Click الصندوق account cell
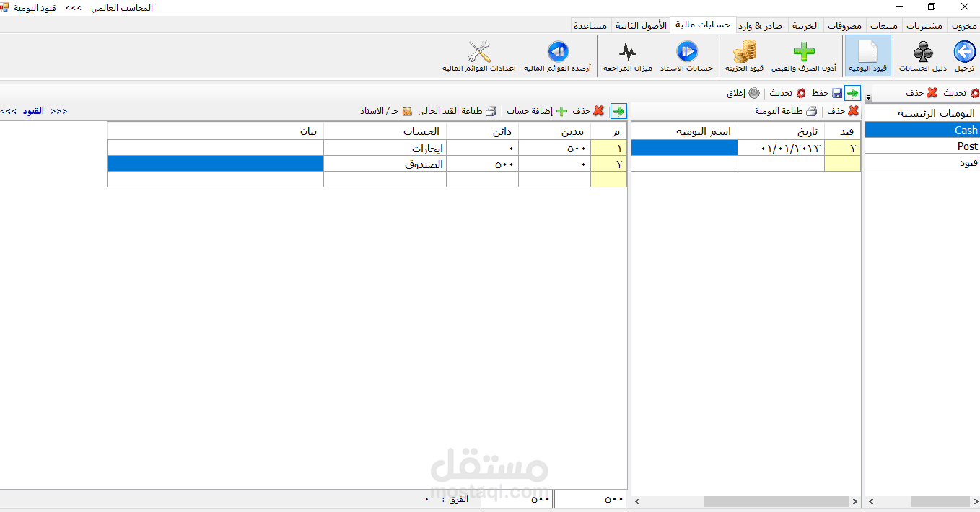 385,164
